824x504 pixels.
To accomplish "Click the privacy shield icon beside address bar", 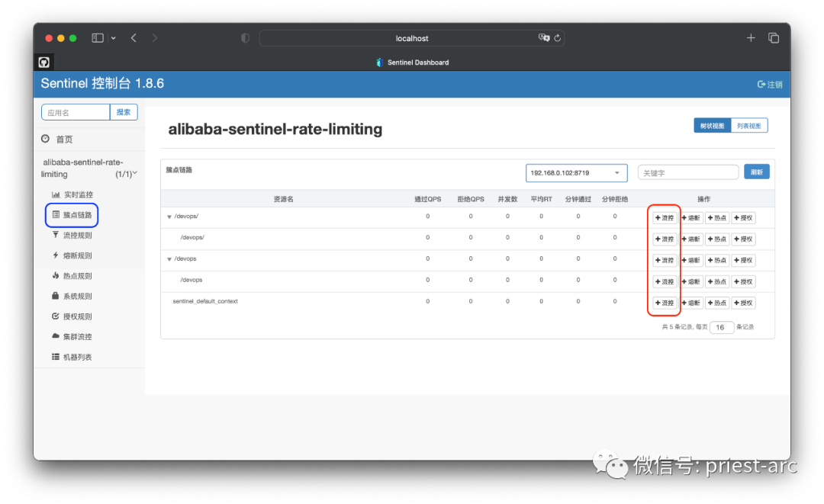I will pos(245,38).
